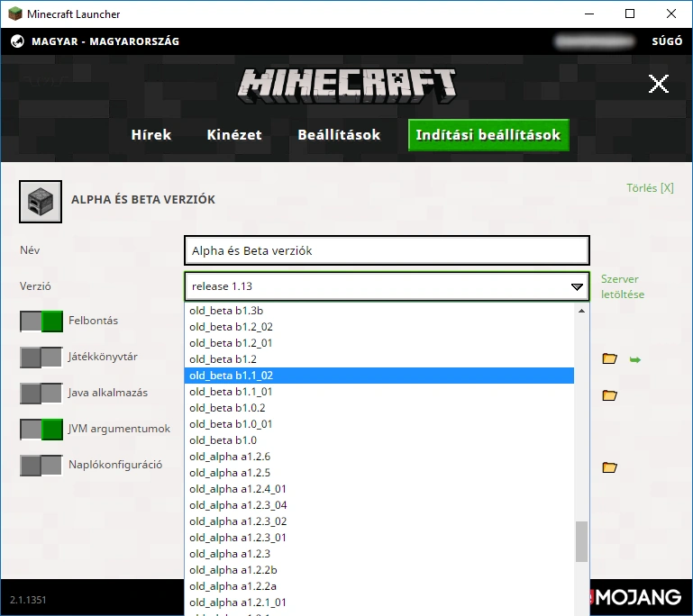The width and height of the screenshot is (693, 616).
Task: Close the settings with the large X icon
Action: click(x=659, y=84)
